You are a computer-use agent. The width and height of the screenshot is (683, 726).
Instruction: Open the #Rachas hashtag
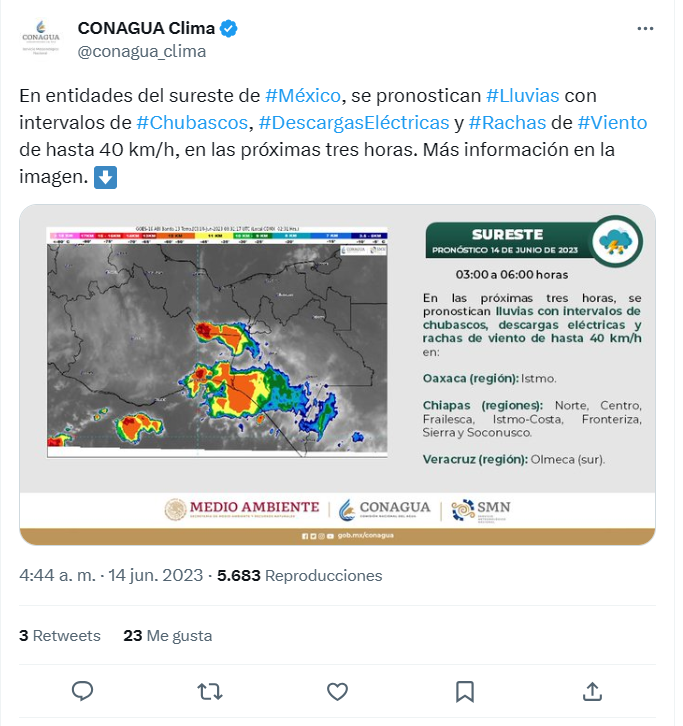(507, 124)
